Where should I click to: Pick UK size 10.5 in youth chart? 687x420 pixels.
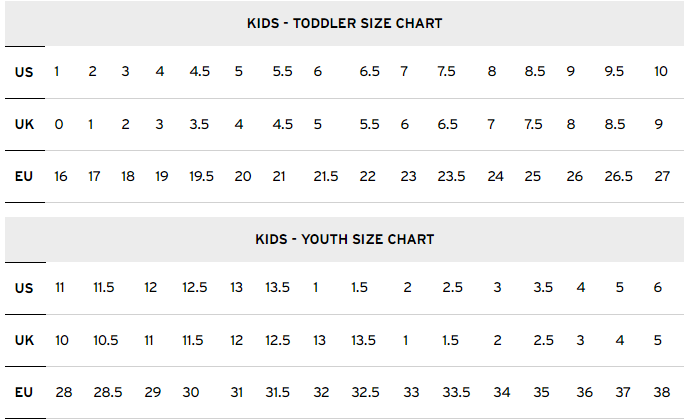(105, 340)
